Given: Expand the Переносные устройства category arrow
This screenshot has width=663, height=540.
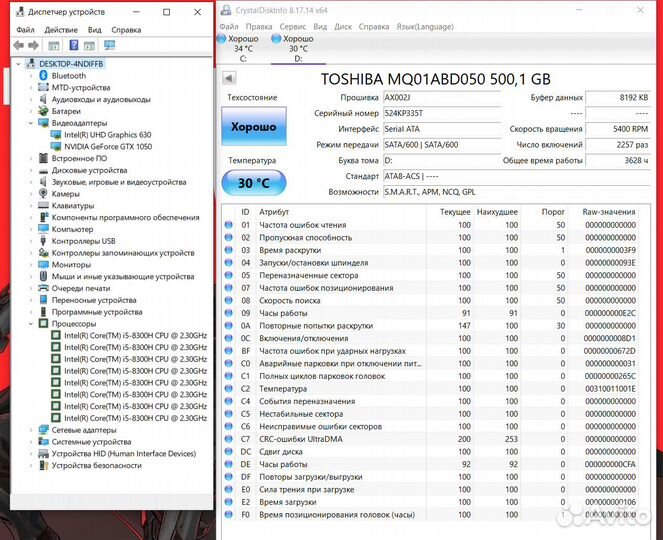Looking at the screenshot, I should coord(30,300).
